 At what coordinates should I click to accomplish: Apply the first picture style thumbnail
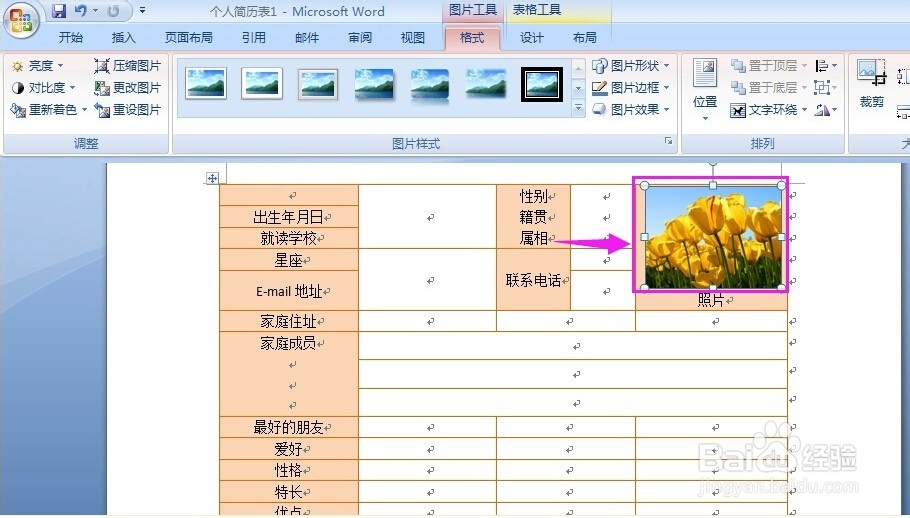click(x=206, y=84)
